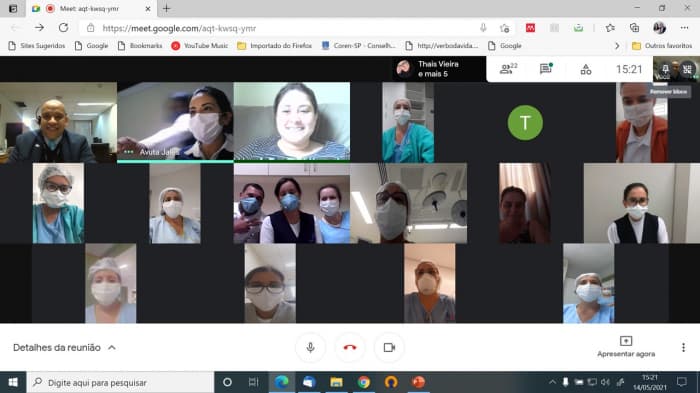
Task: Click the taskbar search box
Action: pos(121,382)
